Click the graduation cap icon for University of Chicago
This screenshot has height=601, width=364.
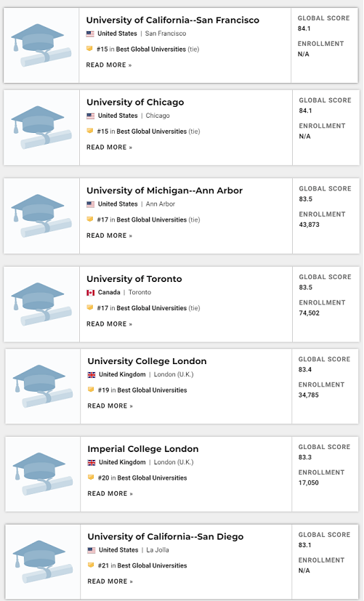41,127
